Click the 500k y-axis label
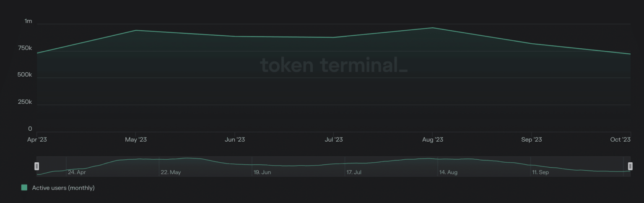Image resolution: width=644 pixels, height=203 pixels. pos(25,75)
